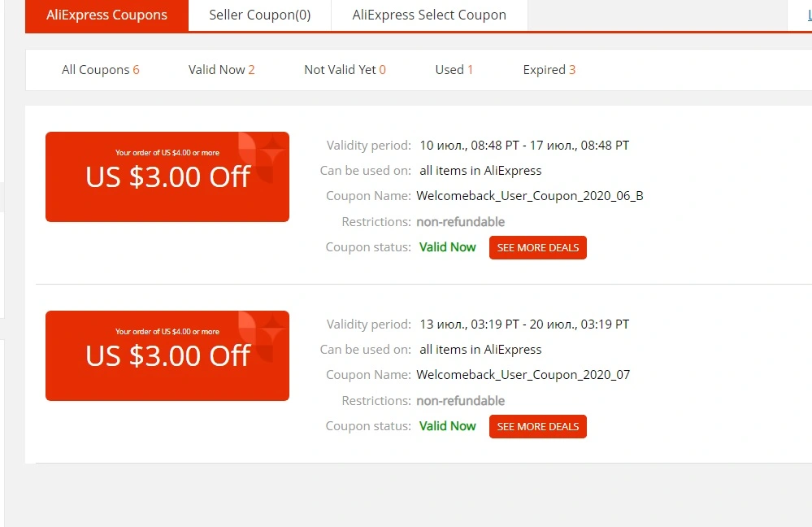Show Valid Now 2 coupons
812x527 pixels.
coord(222,69)
